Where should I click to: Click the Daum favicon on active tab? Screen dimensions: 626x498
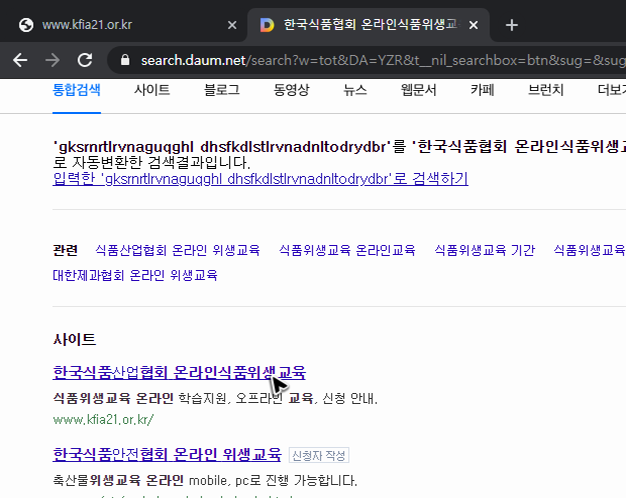[267, 25]
